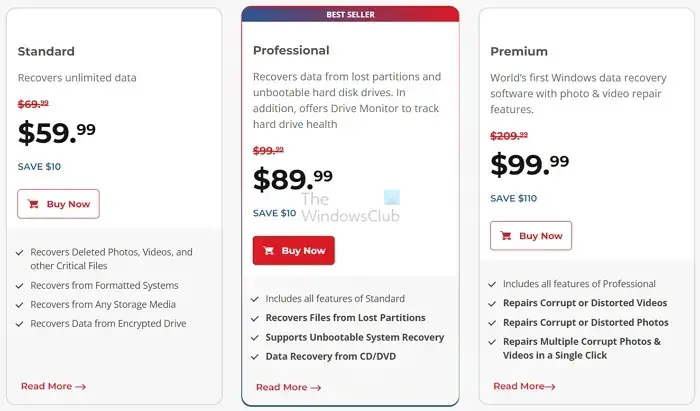
Task: Click Data Recovery from CD/DVD feature
Action: [331, 357]
